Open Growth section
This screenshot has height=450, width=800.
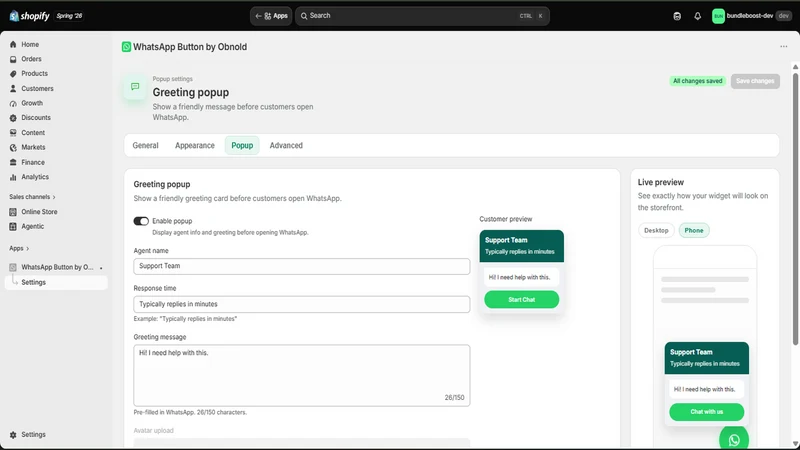tap(32, 103)
